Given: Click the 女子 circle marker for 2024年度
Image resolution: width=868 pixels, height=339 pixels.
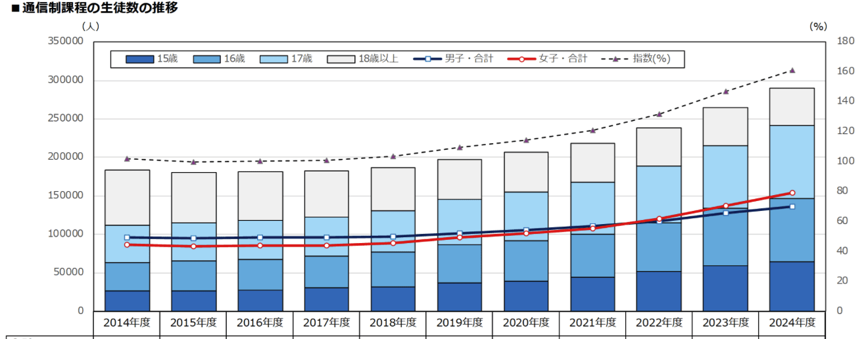Looking at the screenshot, I should tap(792, 192).
